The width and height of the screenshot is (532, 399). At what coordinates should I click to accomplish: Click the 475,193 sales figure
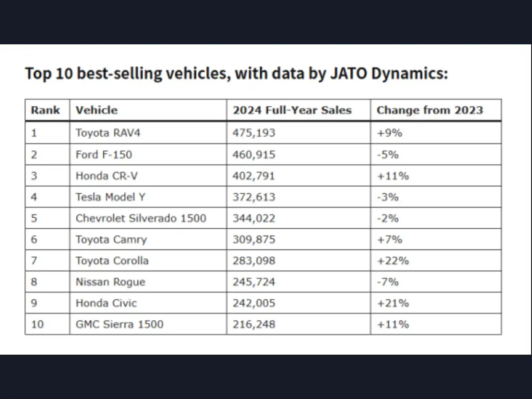click(x=254, y=133)
